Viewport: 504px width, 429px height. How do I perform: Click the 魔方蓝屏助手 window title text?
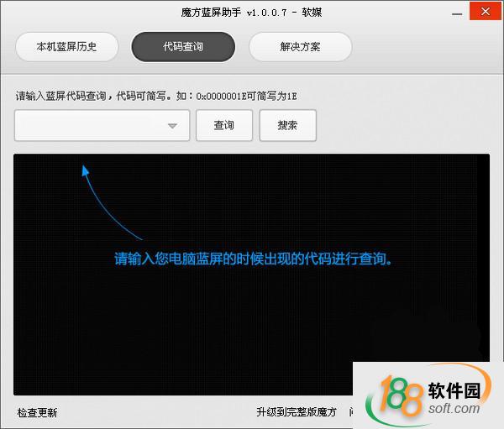[251, 13]
